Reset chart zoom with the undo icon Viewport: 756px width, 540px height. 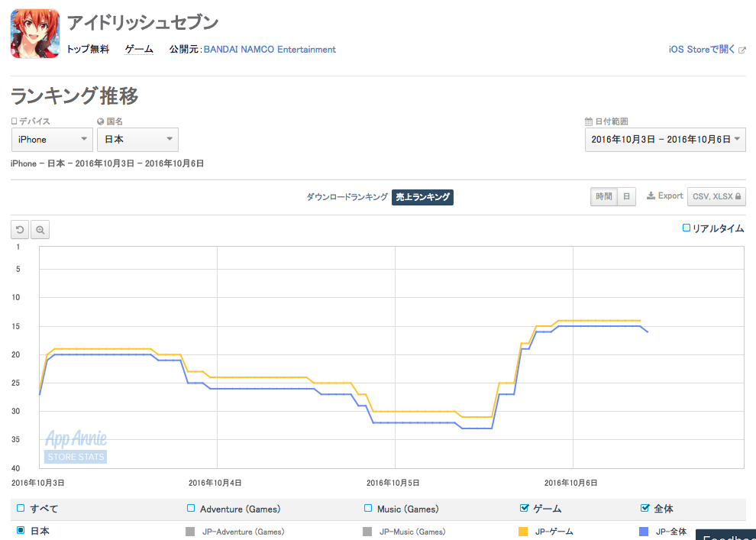(x=20, y=229)
